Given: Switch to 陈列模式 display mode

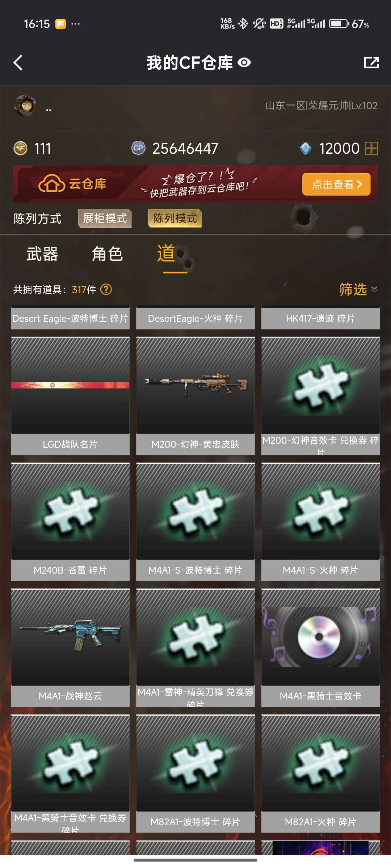Looking at the screenshot, I should (x=175, y=218).
